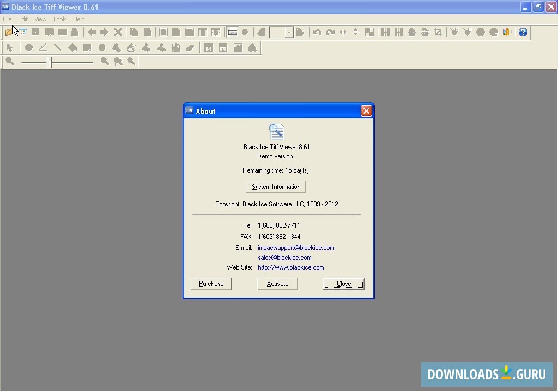The image size is (558, 392).
Task: Click the About dialog document magnifier image
Action: point(276,132)
